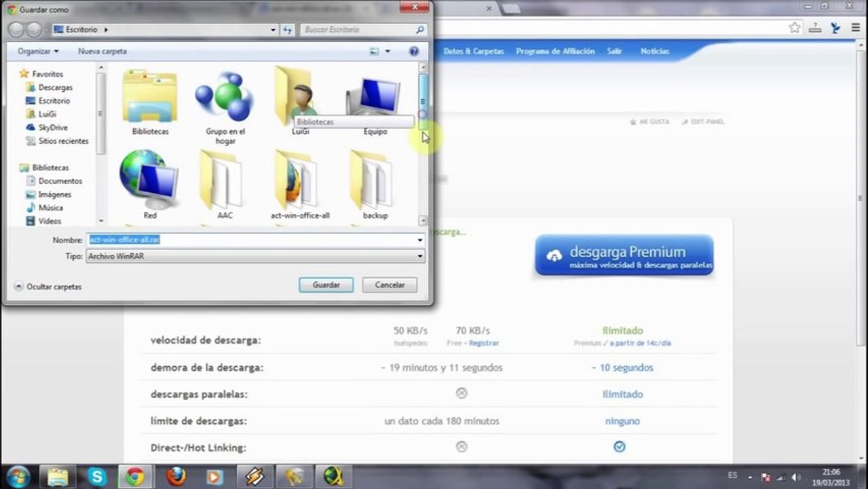Go back with the dialog's back arrow

coord(16,30)
